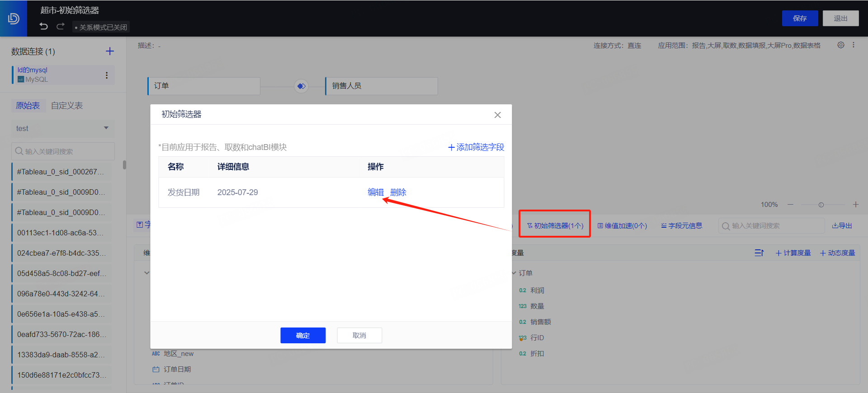Collapse the dimension tree group chevron
The image size is (868, 393).
tap(146, 273)
